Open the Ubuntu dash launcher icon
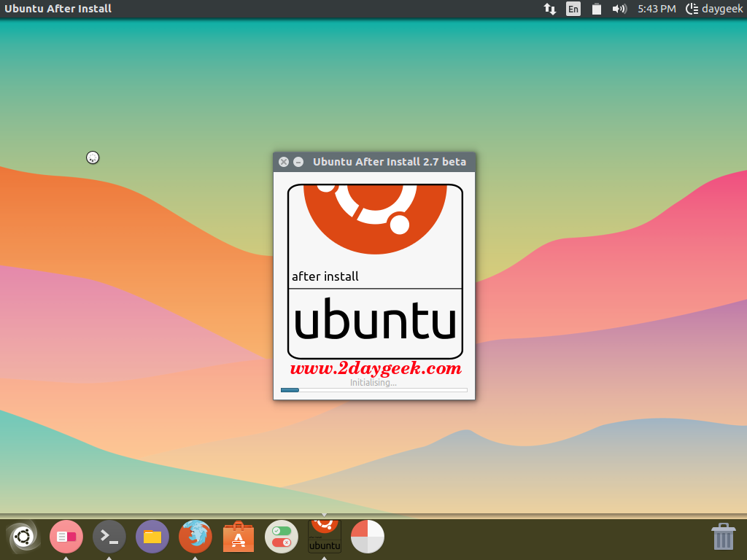This screenshot has height=560, width=747. [x=23, y=537]
